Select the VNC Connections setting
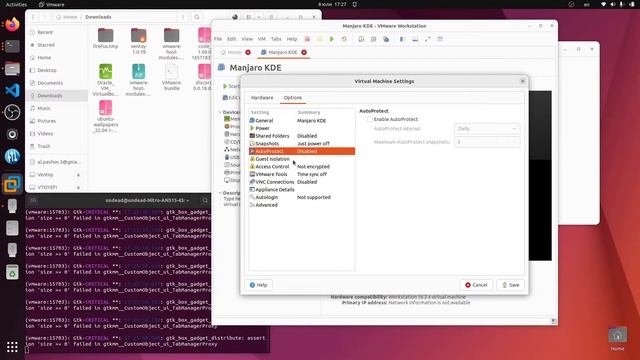 tap(302, 182)
